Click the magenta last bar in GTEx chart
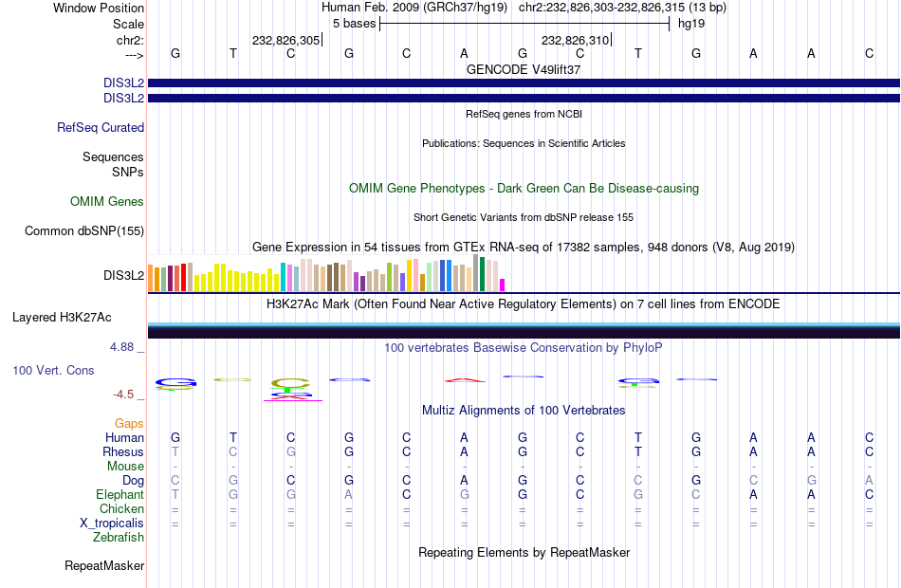 pyautogui.click(x=503, y=285)
